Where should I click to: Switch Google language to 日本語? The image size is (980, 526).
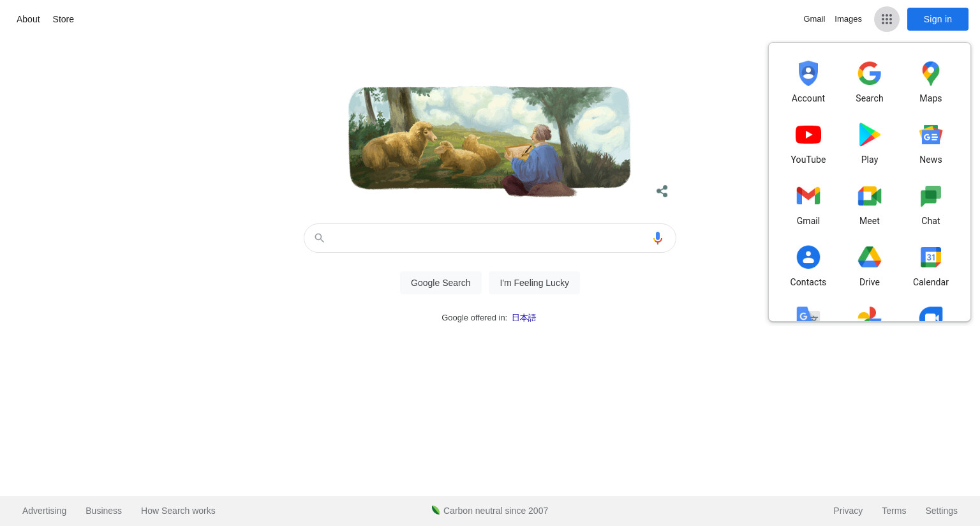[524, 317]
